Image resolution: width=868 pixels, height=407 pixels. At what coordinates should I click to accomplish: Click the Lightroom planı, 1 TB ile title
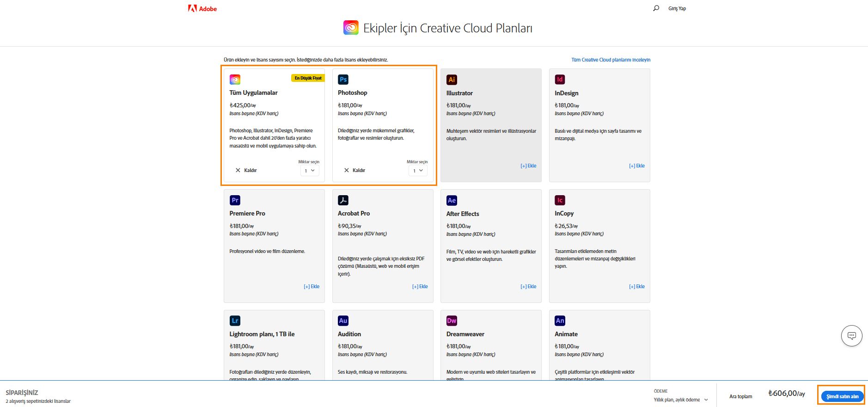(262, 334)
